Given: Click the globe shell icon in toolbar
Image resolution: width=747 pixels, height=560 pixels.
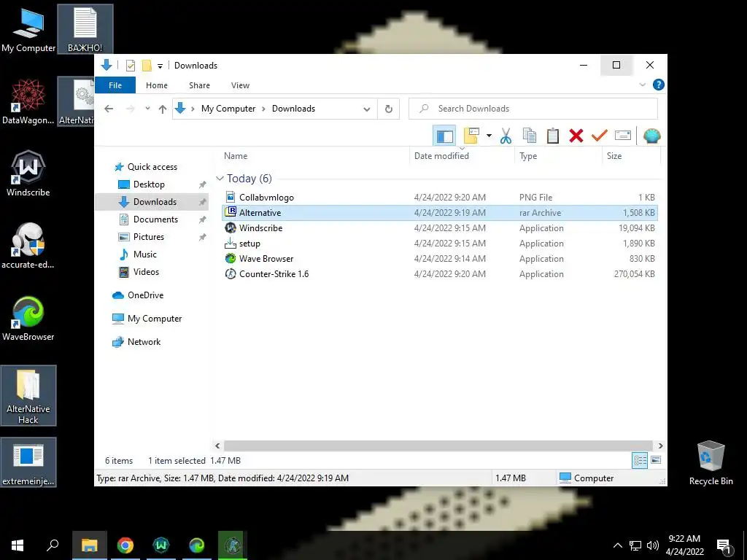Looking at the screenshot, I should 651,136.
